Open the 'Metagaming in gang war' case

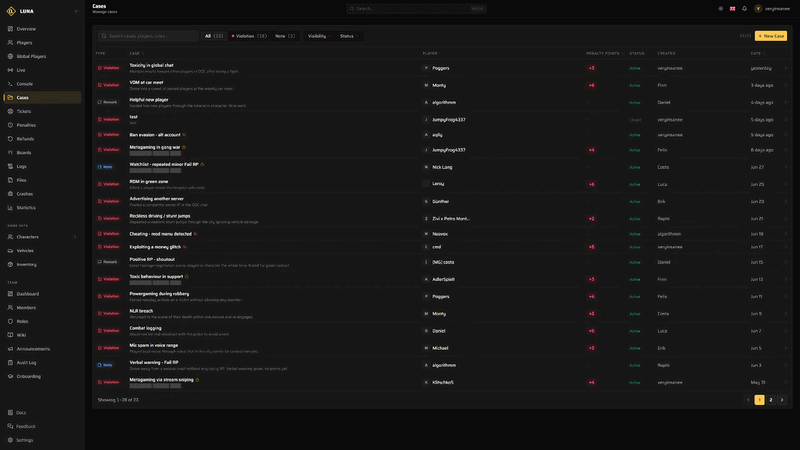(155, 147)
